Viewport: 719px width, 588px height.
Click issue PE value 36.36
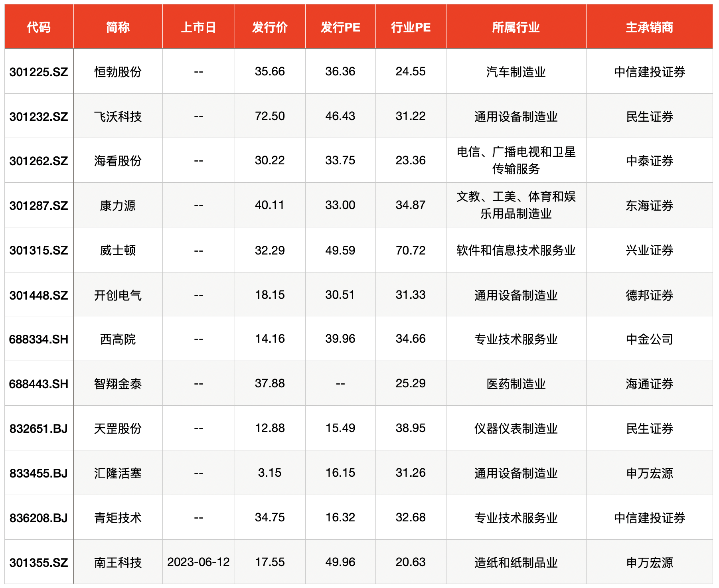(x=340, y=71)
